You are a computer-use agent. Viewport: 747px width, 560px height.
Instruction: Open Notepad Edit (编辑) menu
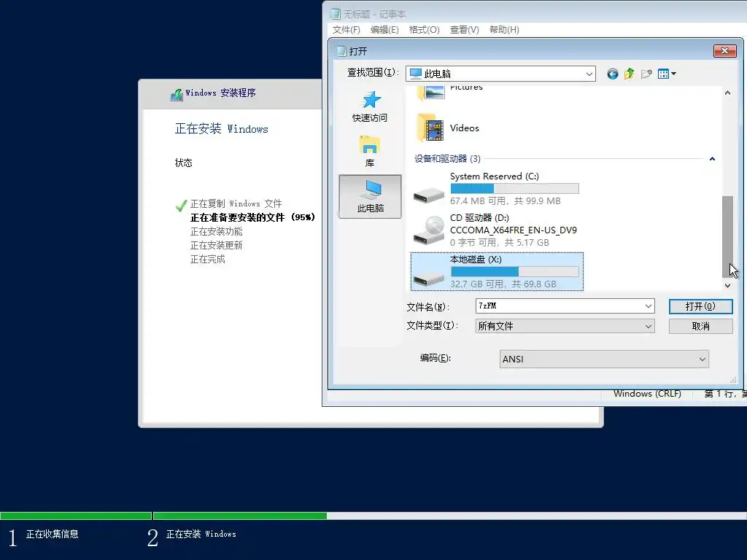(x=384, y=29)
